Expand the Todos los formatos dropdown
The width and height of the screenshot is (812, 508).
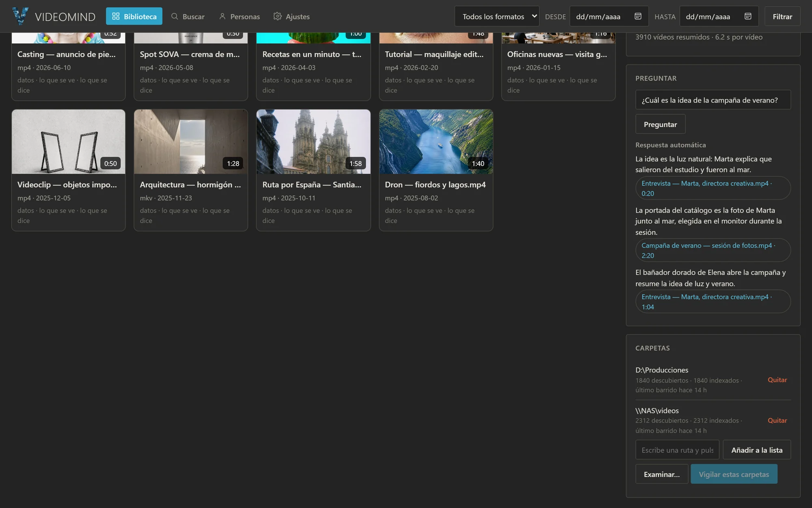(497, 16)
